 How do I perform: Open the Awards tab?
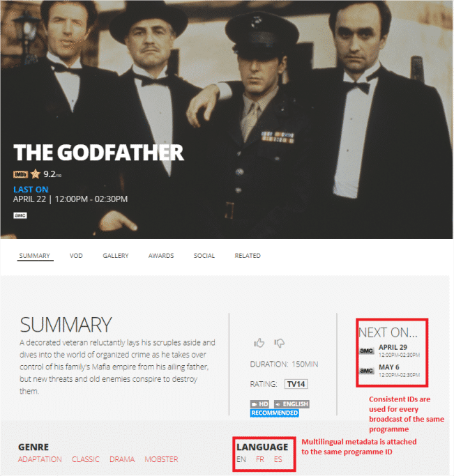coord(161,256)
